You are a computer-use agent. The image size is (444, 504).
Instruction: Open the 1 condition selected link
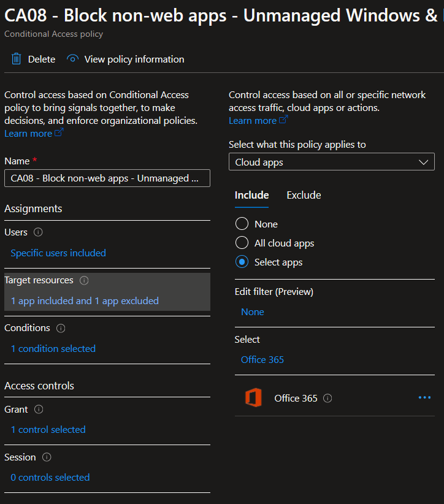53,348
